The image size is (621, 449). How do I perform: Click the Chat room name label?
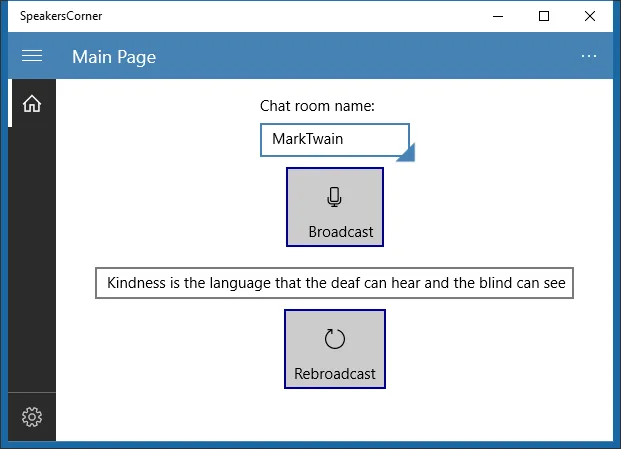(317, 106)
